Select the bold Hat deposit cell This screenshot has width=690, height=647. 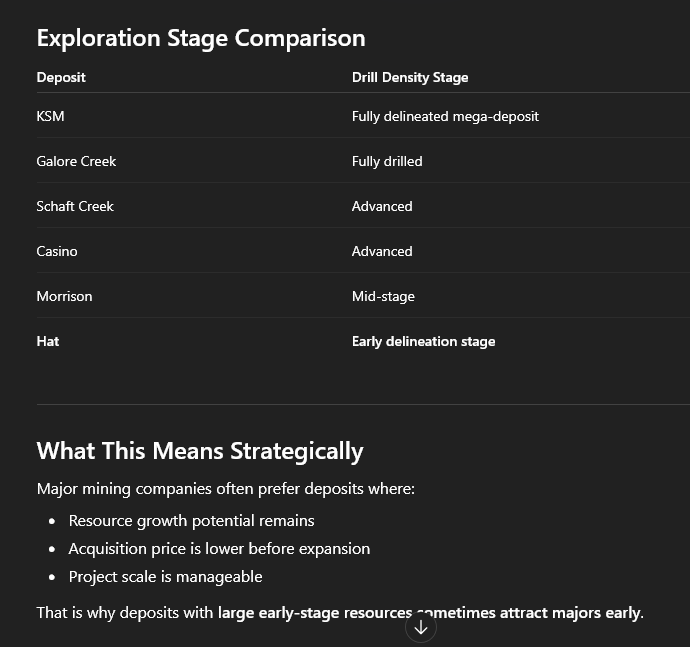pos(48,341)
